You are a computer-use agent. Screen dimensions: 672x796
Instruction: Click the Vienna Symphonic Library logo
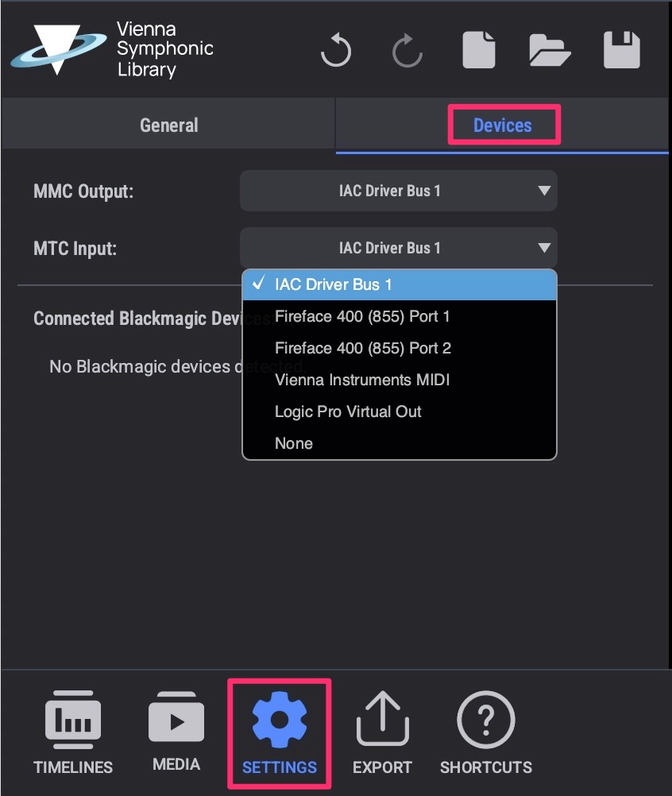[x=113, y=49]
